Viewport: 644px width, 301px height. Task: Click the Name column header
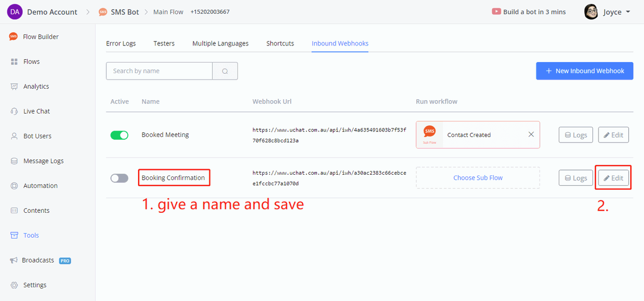150,102
